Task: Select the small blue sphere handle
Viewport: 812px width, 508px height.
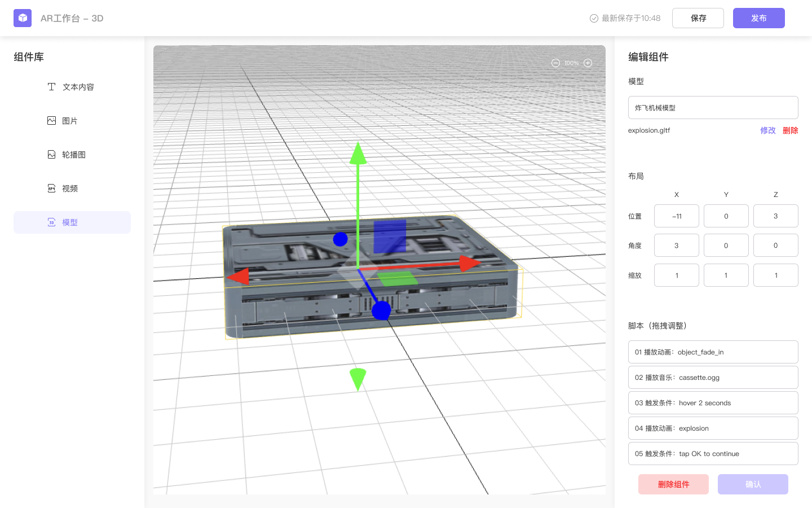Action: [x=340, y=239]
